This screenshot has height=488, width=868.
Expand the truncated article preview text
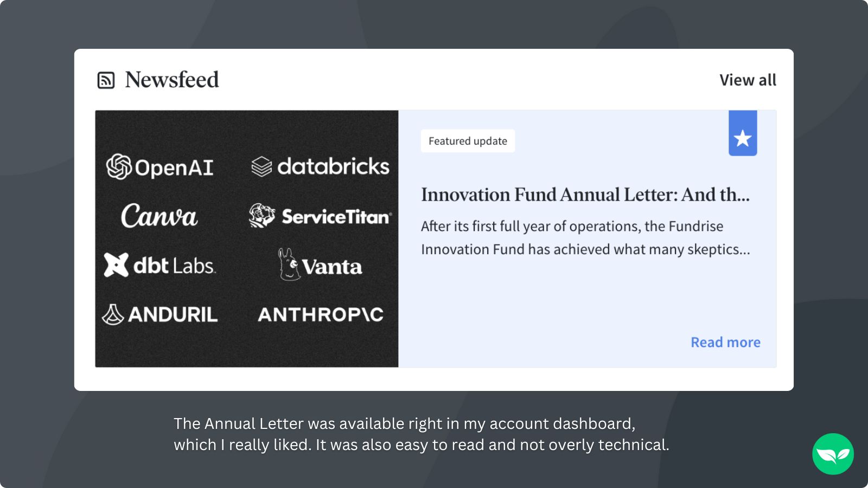point(585,238)
